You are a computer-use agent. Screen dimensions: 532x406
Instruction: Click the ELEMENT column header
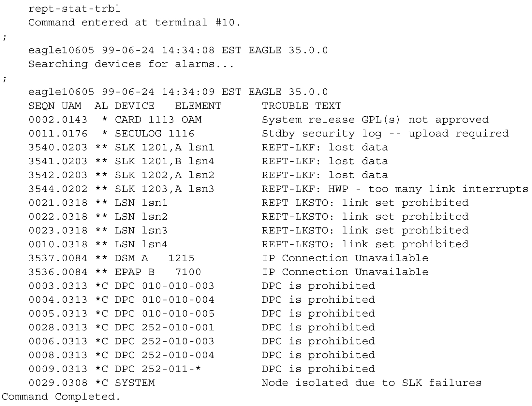pos(198,106)
